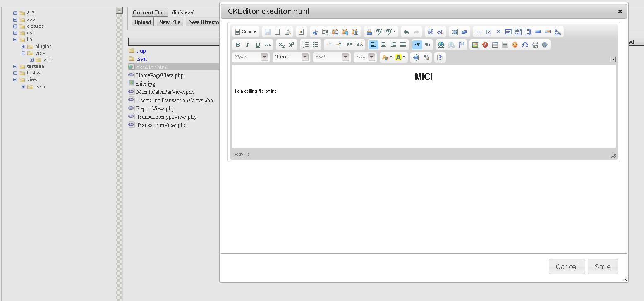Open HomePageView.php in the file list
Screen dimensions: 644x301
[x=160, y=75]
